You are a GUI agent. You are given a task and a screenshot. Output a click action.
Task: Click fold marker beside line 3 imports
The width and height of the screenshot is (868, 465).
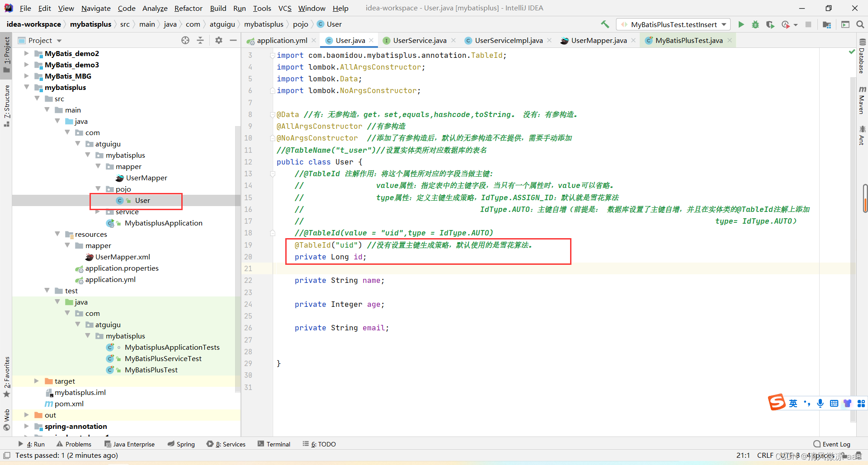tap(273, 55)
